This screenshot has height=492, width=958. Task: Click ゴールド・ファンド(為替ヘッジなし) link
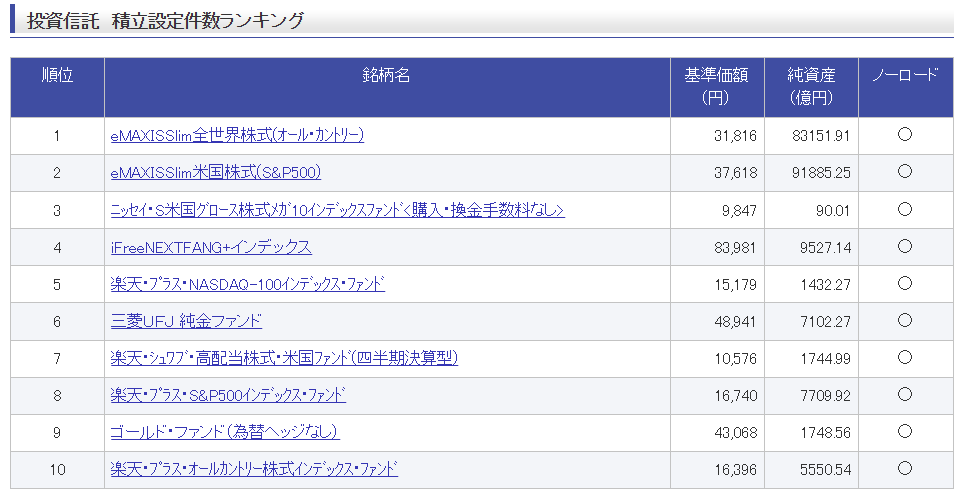[225, 432]
